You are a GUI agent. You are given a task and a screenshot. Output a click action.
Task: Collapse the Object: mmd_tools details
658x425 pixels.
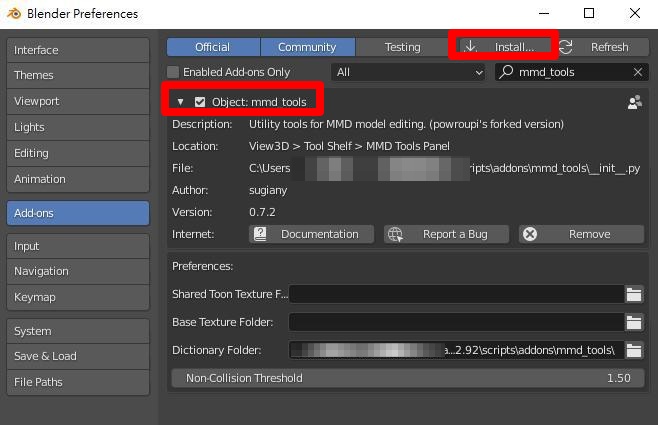[x=180, y=102]
